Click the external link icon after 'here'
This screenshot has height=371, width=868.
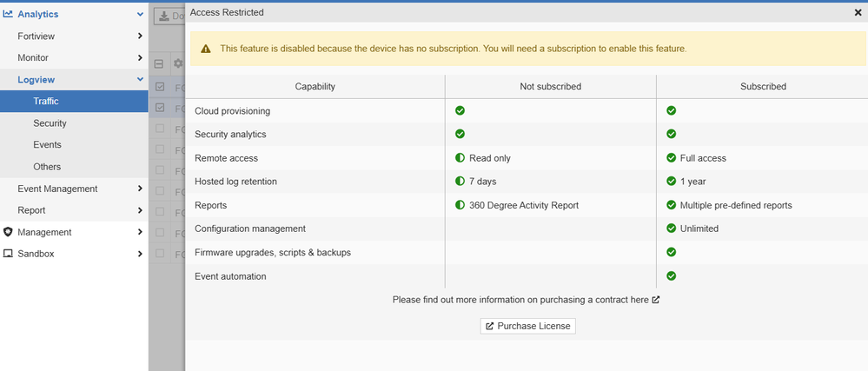pyautogui.click(x=656, y=300)
